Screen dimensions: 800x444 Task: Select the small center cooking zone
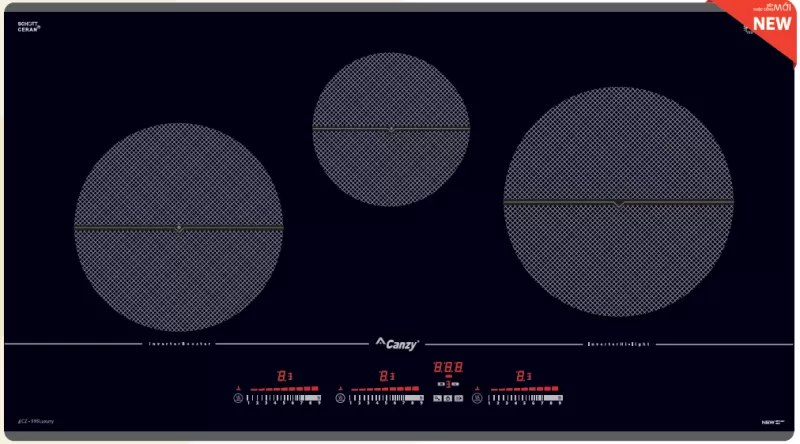[390, 129]
